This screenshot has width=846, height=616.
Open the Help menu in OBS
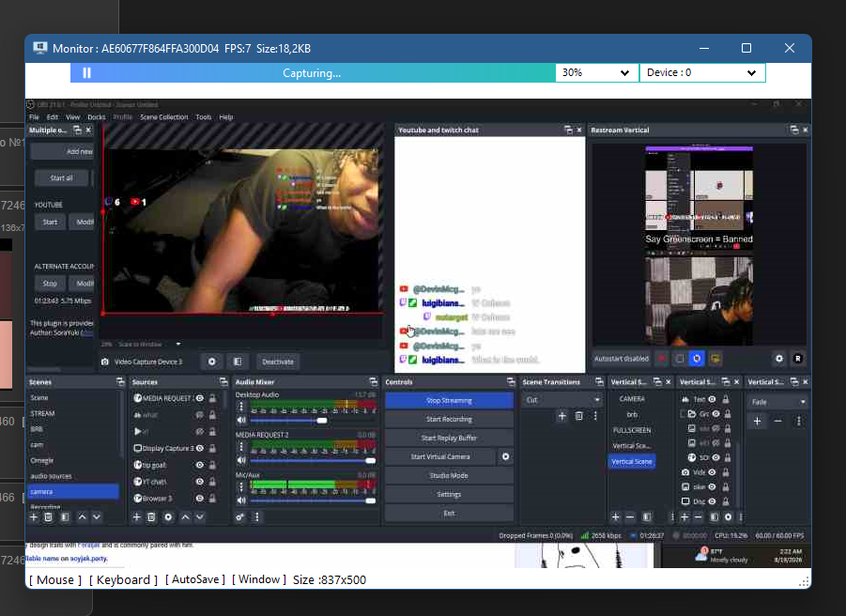coord(226,117)
